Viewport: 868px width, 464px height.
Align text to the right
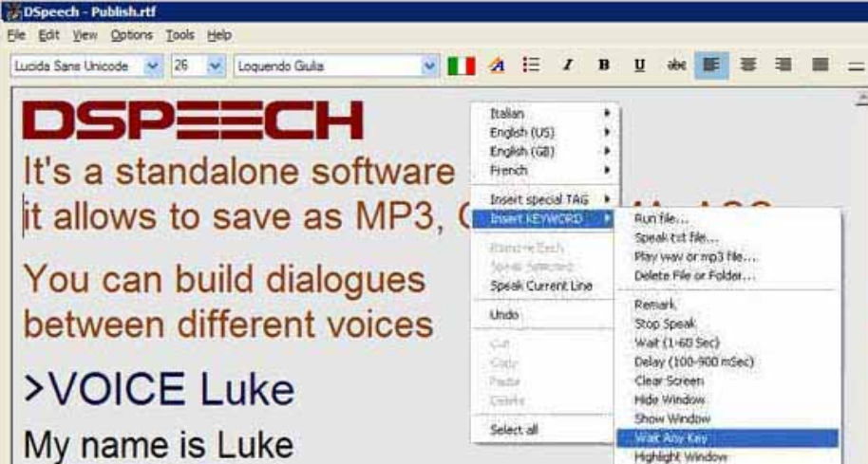point(782,66)
